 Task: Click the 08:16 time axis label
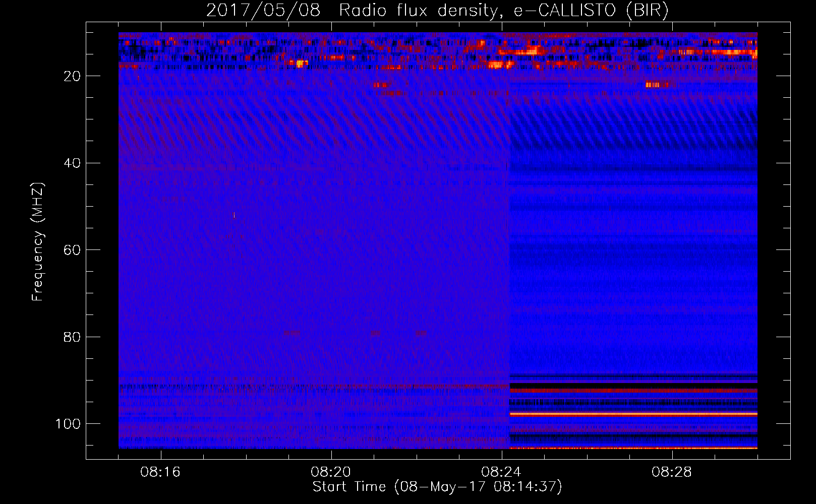pyautogui.click(x=160, y=472)
